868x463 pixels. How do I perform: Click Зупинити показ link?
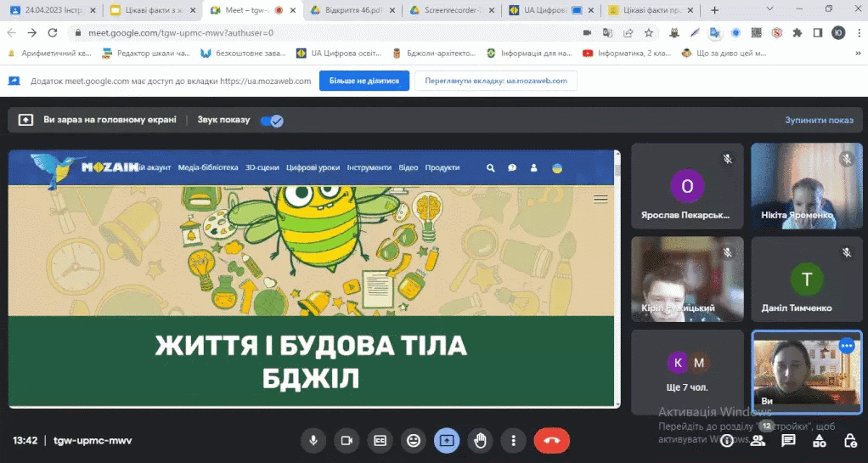point(820,120)
